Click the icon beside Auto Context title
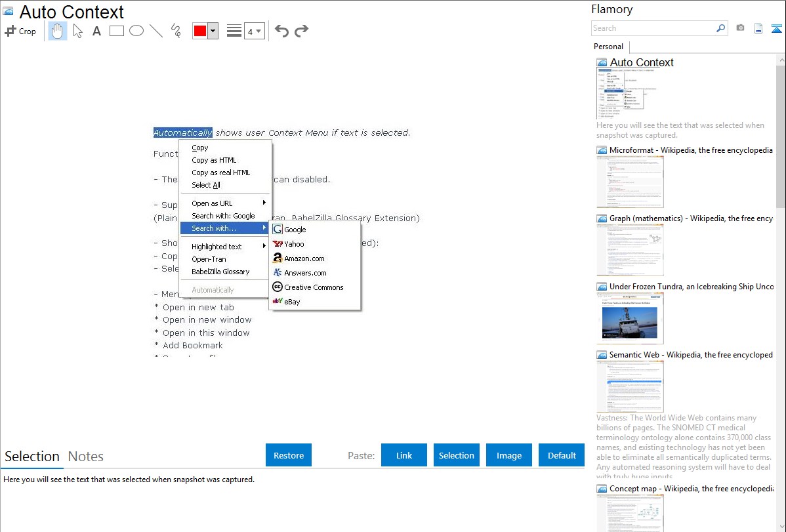The width and height of the screenshot is (786, 532). click(x=9, y=11)
